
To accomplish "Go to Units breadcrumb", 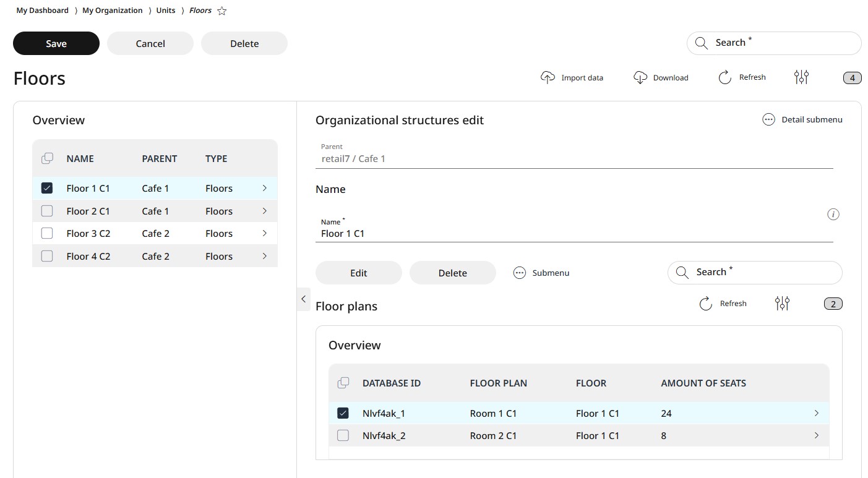I will click(166, 11).
